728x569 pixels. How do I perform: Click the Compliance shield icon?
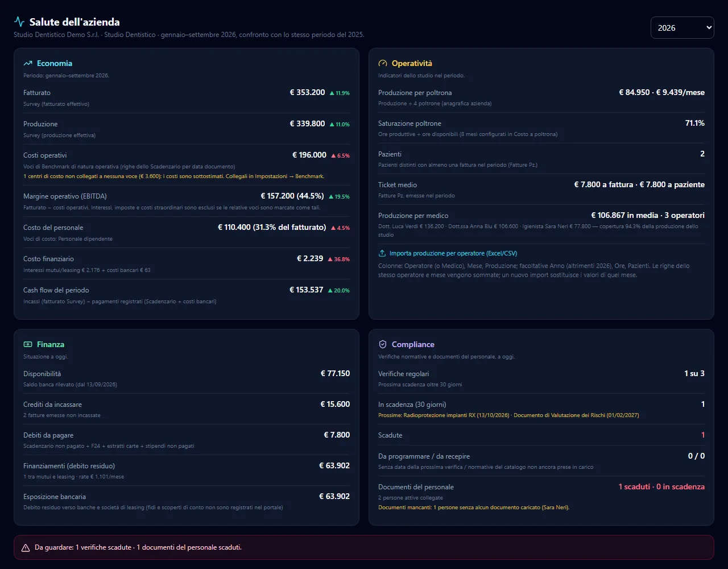tap(383, 345)
